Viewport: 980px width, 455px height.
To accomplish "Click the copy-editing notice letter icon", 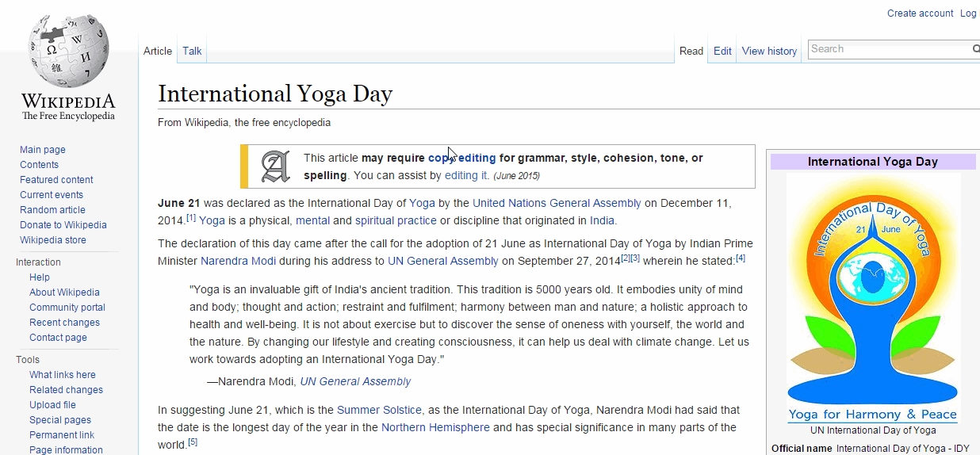I will pyautogui.click(x=276, y=166).
